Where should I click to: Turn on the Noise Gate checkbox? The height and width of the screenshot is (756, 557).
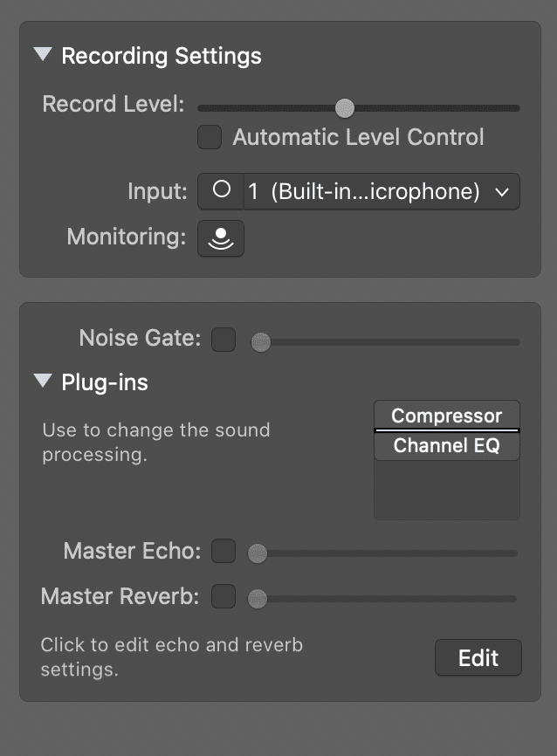coord(223,340)
